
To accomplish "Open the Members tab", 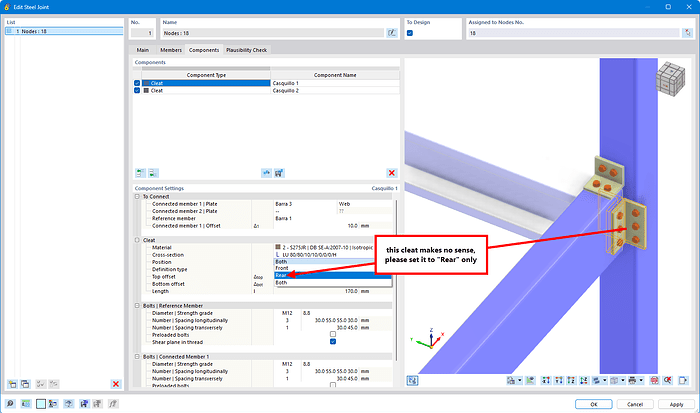I will (x=171, y=49).
